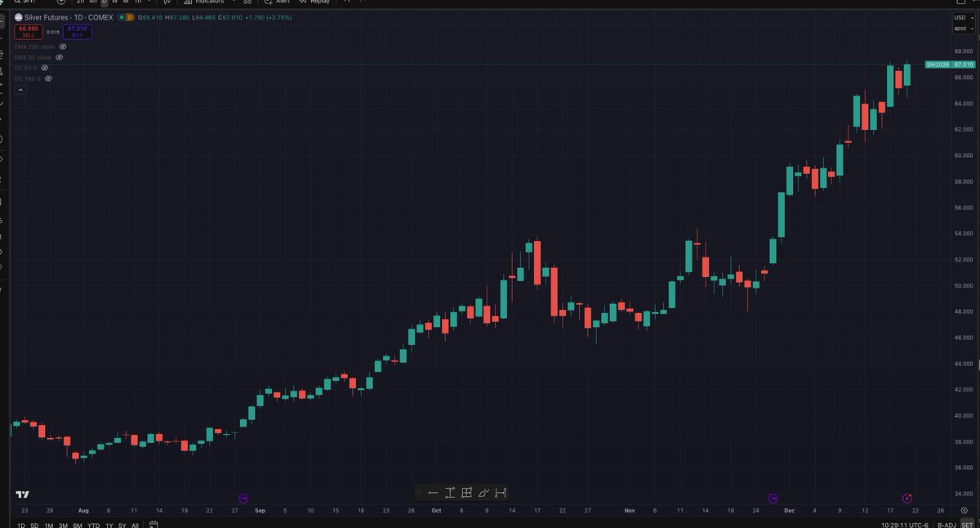Open the Silver Futures · 1D · COMEX title
The image size is (980, 528).
[69, 17]
